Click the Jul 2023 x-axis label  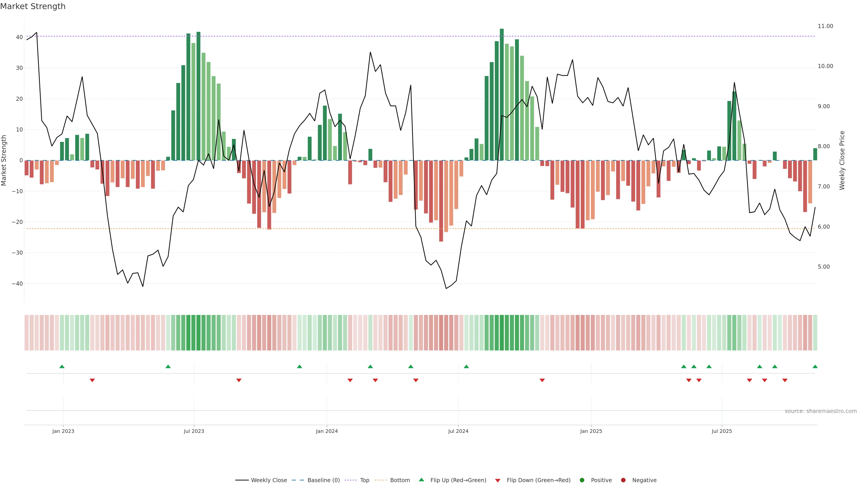coord(194,431)
